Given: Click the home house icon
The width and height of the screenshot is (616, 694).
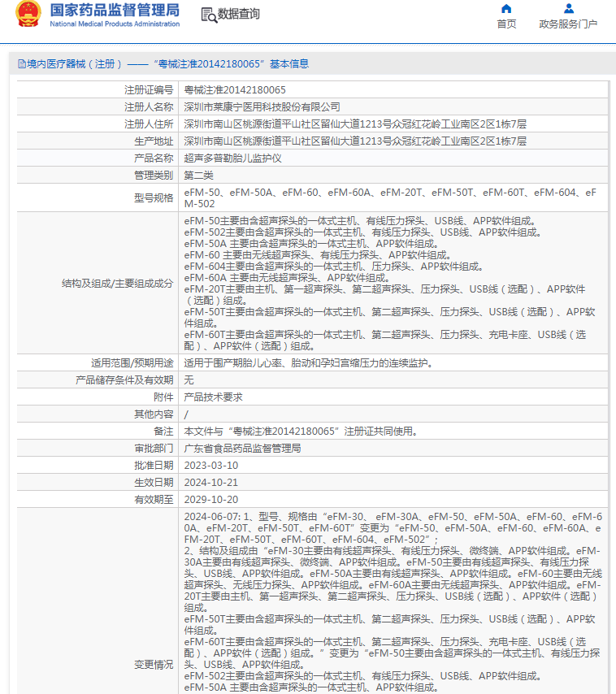Looking at the screenshot, I should click(506, 9).
